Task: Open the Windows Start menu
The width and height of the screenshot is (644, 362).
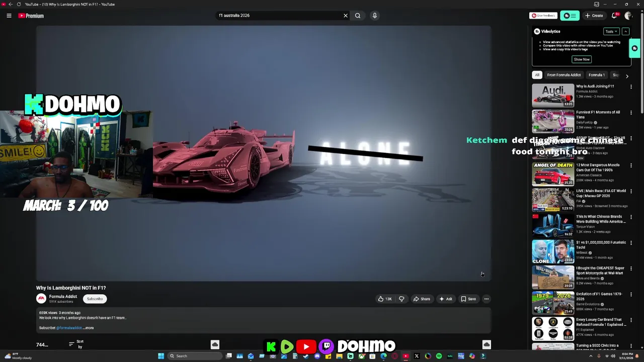Action: (161, 356)
